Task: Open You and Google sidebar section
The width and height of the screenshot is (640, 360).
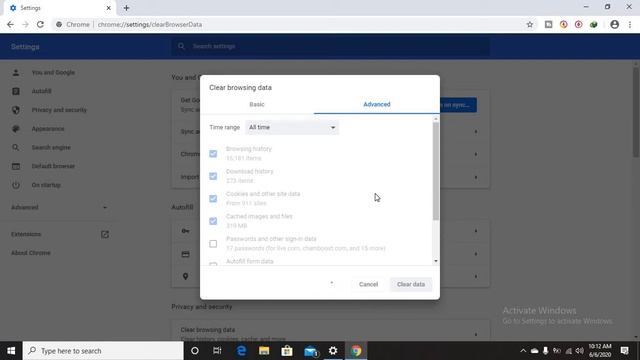Action: (53, 73)
